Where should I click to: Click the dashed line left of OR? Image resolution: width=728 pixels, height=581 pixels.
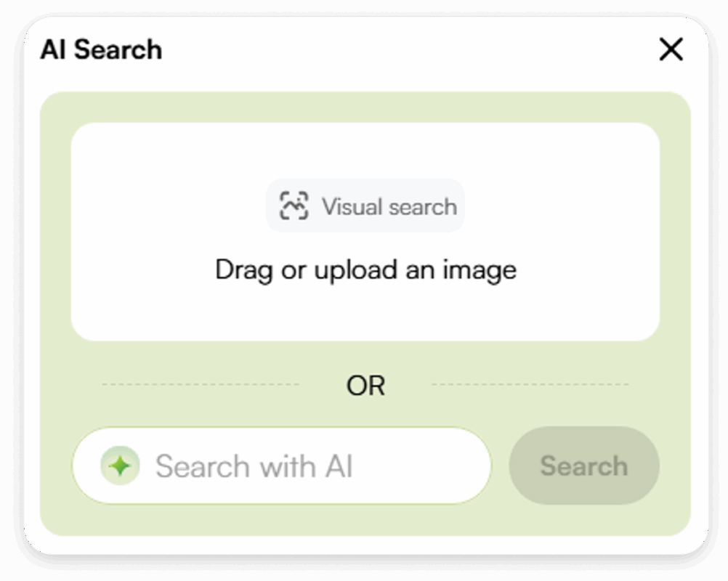pos(201,384)
